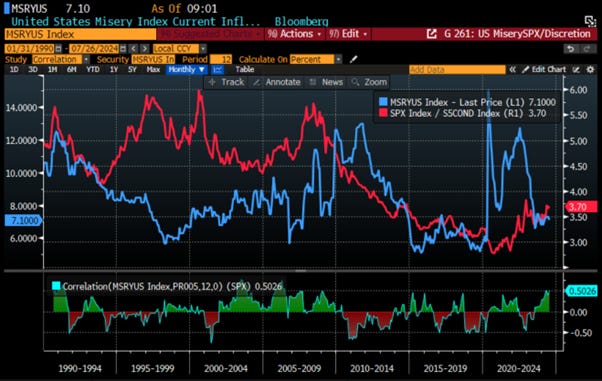Click pencil icon next to Calculate On
This screenshot has width=602, height=381.
coord(353,60)
